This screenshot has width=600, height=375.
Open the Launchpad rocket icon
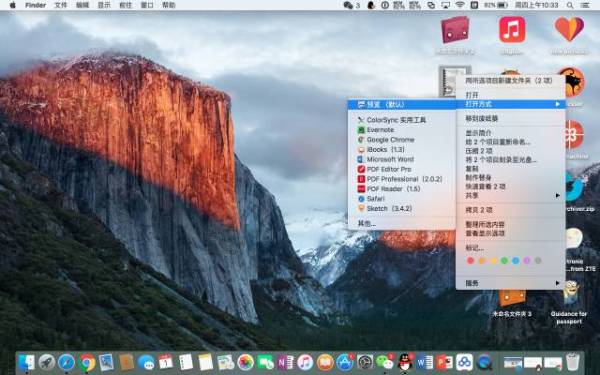click(47, 362)
